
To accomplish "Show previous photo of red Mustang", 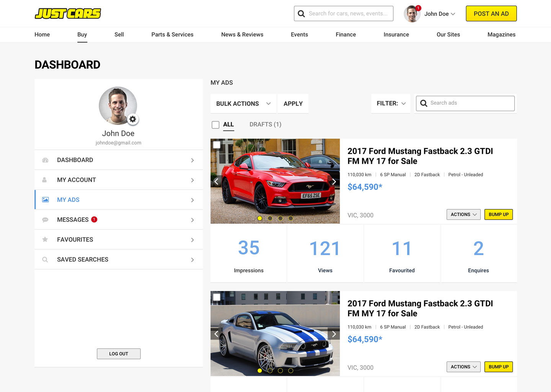I will (x=216, y=181).
